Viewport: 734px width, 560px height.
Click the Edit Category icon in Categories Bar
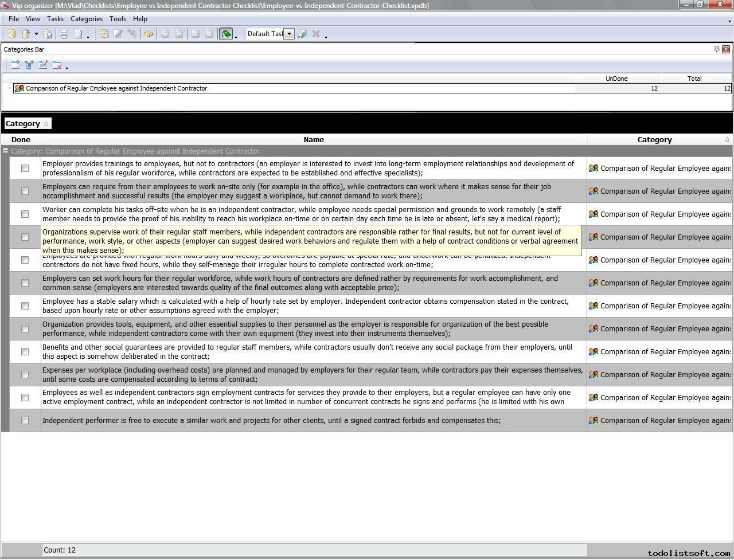pyautogui.click(x=43, y=65)
